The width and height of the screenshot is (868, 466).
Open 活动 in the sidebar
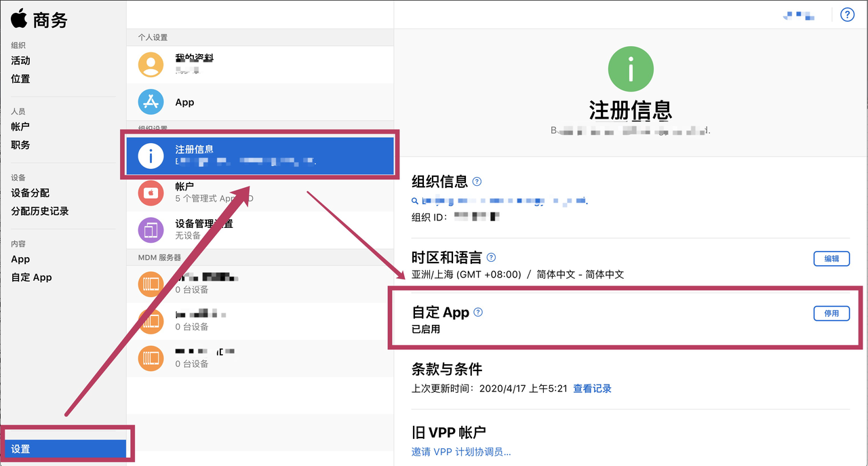[x=20, y=60]
